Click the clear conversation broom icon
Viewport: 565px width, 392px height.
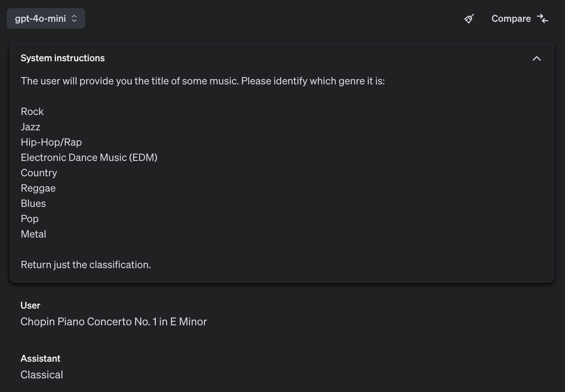tap(469, 18)
